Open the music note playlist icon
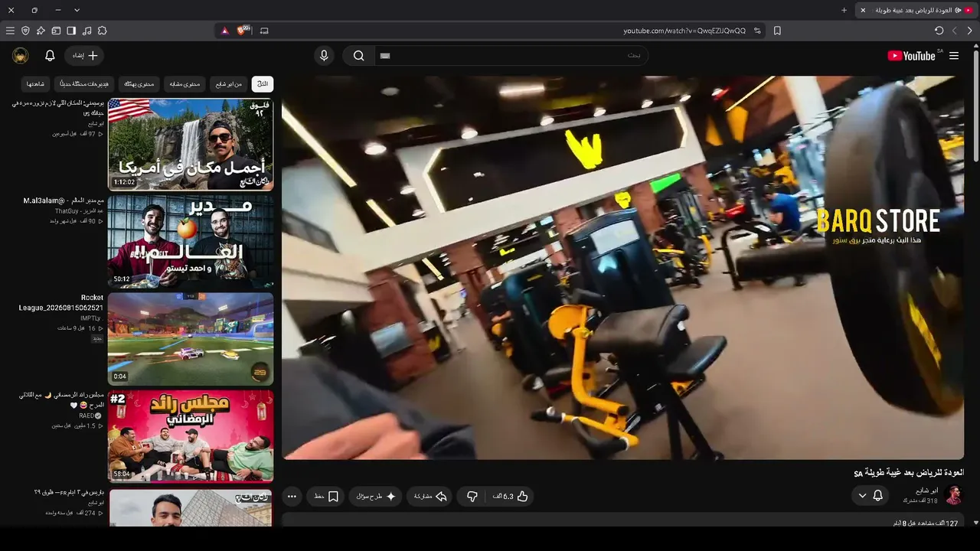 click(87, 31)
